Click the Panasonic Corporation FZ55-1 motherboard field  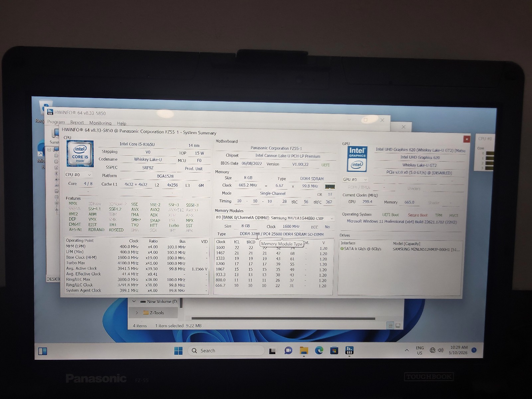tap(276, 148)
